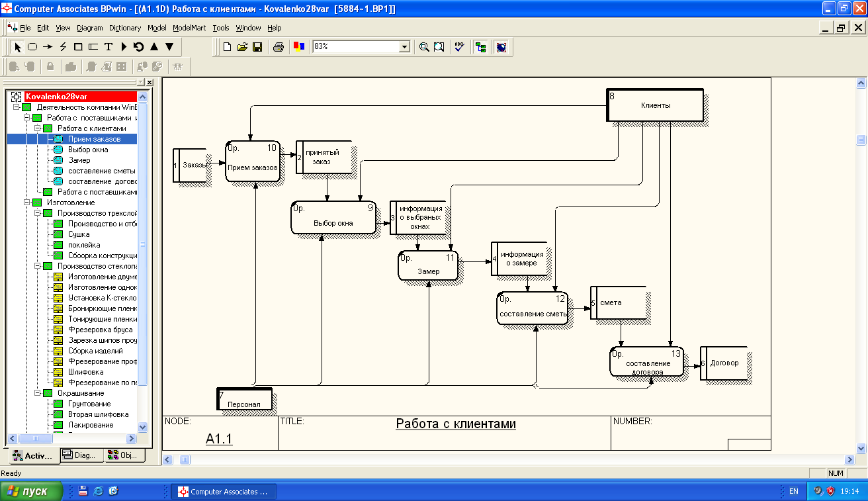Click the circular arrow sibling diagram icon
The width and height of the screenshot is (868, 501).
point(138,47)
